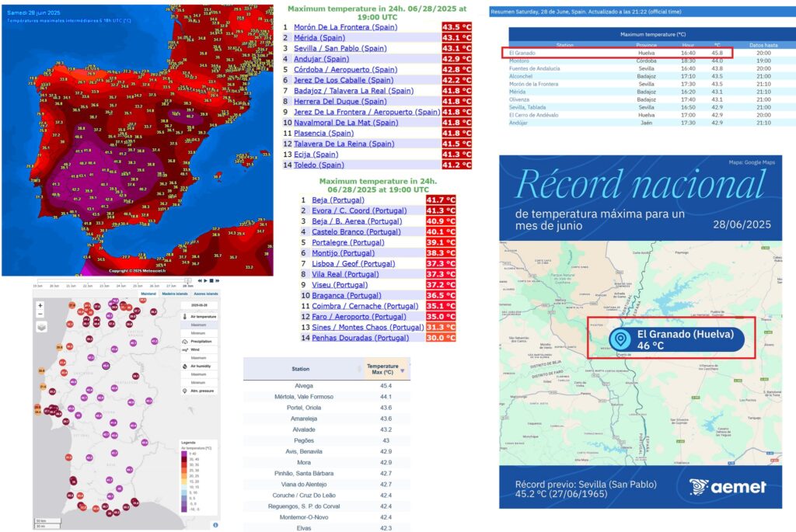
Task: Select Minimum under Air temperature
Action: [199, 332]
